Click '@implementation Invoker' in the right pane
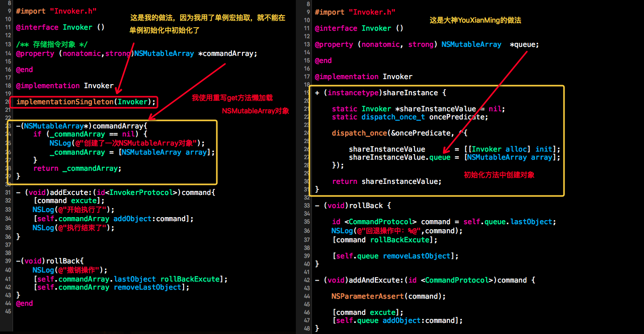Viewport: 644px width, 334px height. (363, 77)
